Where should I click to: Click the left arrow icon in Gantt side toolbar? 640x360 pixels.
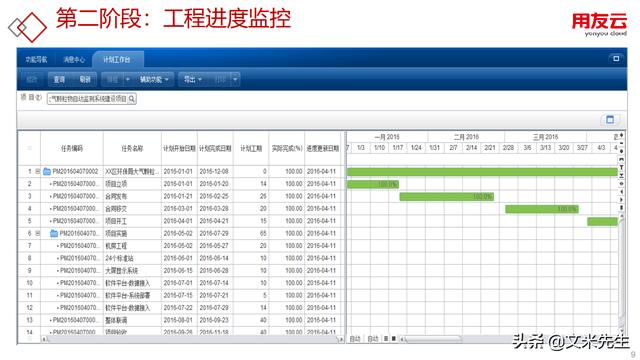pos(621,191)
